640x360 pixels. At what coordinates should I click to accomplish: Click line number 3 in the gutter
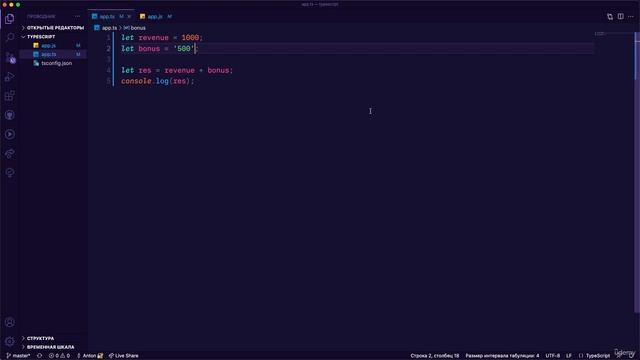[108, 60]
